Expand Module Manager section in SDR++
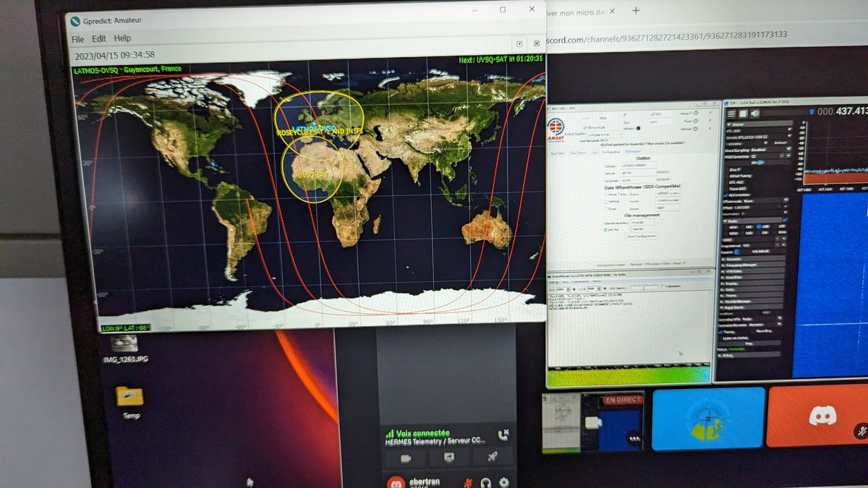Image resolution: width=868 pixels, height=488 pixels. click(752, 301)
